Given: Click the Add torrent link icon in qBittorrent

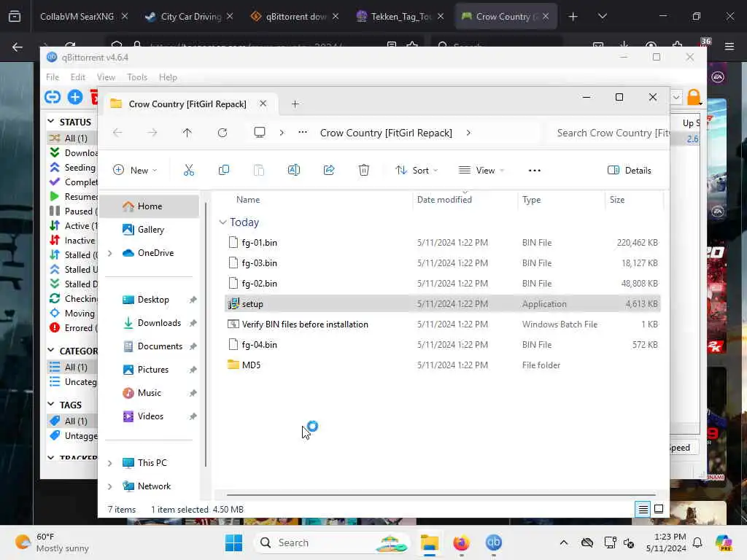Looking at the screenshot, I should tap(53, 97).
